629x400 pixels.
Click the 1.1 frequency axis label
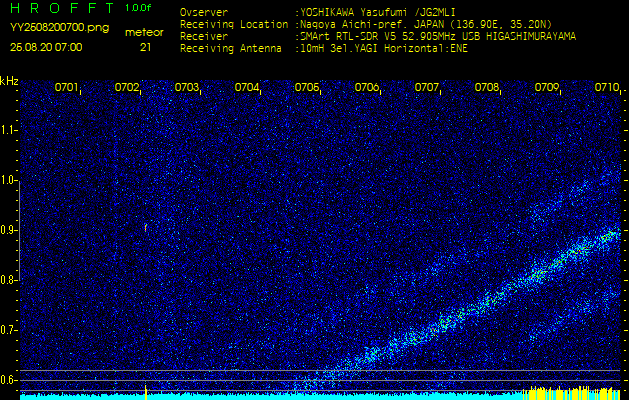pos(8,130)
